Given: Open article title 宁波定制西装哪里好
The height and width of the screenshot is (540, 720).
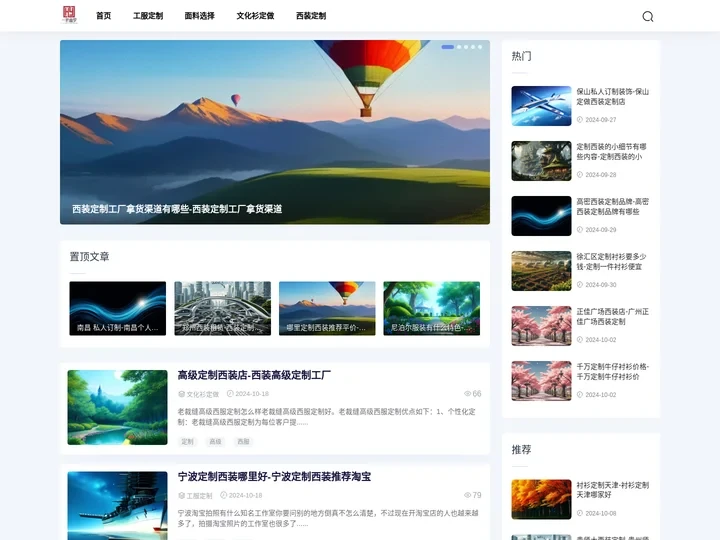Looking at the screenshot, I should tap(274, 477).
